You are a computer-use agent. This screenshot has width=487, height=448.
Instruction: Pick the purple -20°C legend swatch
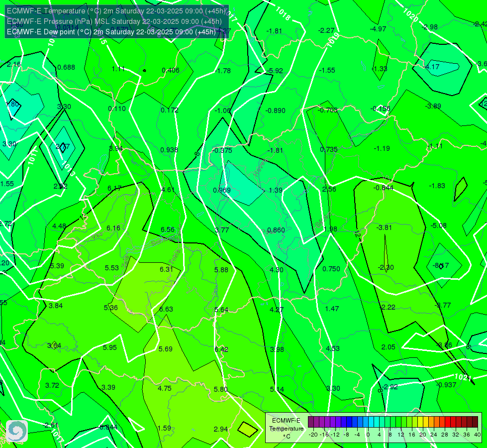pos(311,422)
